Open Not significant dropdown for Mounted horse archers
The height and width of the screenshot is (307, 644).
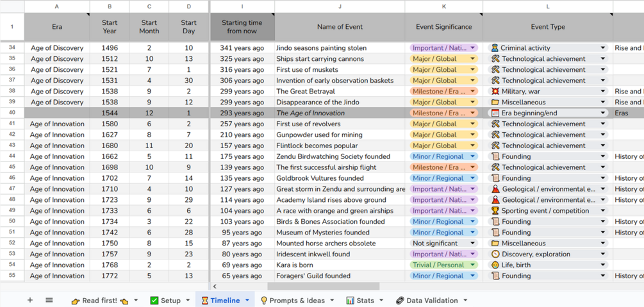473,244
